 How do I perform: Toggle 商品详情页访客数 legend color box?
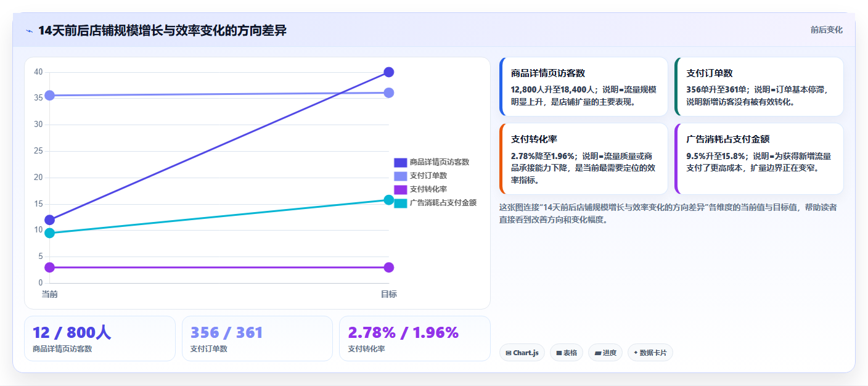(x=401, y=162)
